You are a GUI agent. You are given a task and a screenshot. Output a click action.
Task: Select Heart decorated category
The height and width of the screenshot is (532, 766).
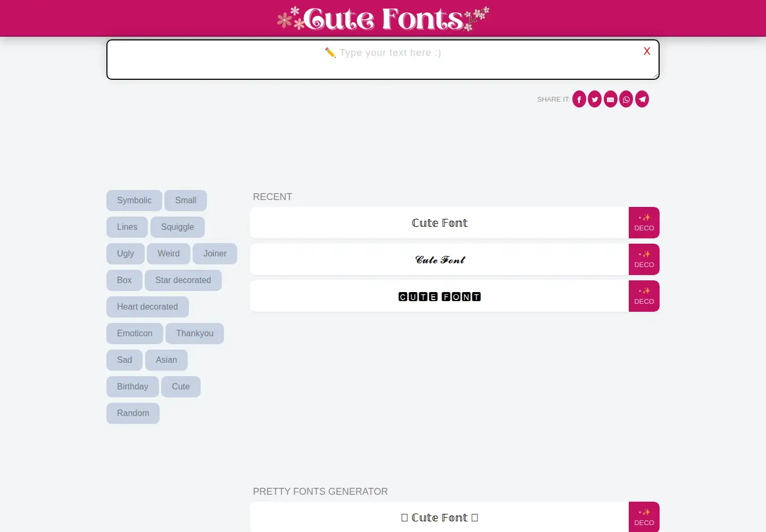[147, 307]
